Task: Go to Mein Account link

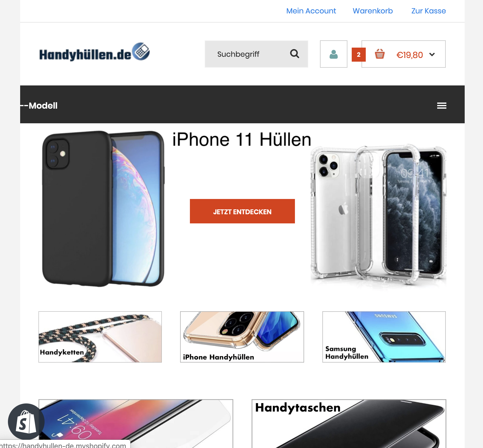Action: [x=311, y=11]
